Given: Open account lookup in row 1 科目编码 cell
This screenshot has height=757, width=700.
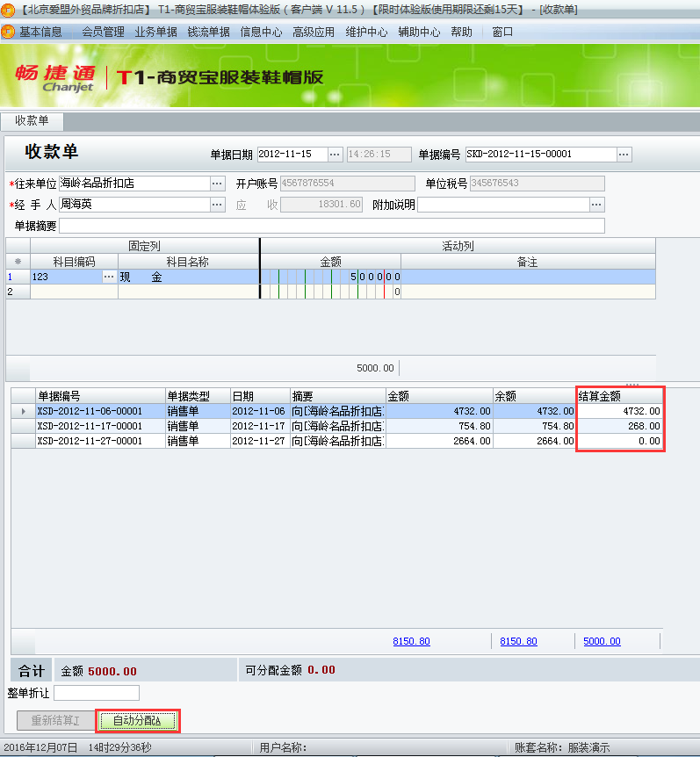Looking at the screenshot, I should (109, 277).
